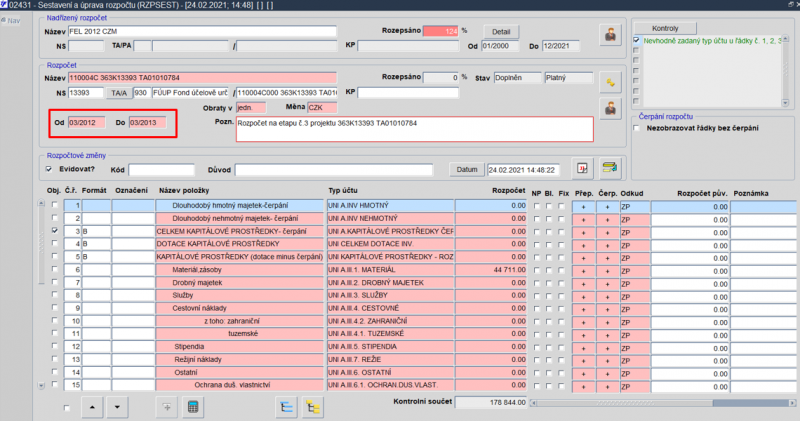This screenshot has width=800, height=421.
Task: Click the Kontroly button
Action: point(665,28)
